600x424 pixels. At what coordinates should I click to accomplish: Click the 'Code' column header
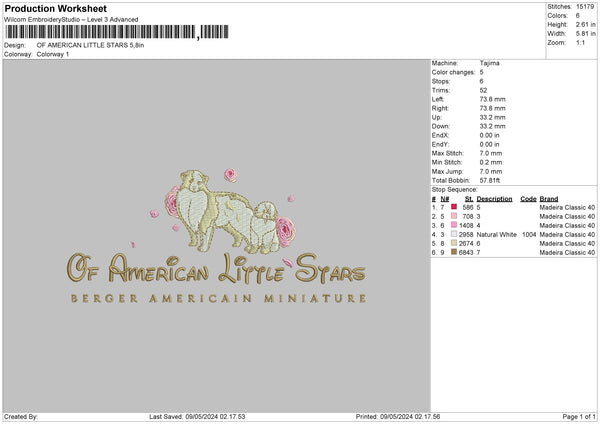[x=528, y=199]
